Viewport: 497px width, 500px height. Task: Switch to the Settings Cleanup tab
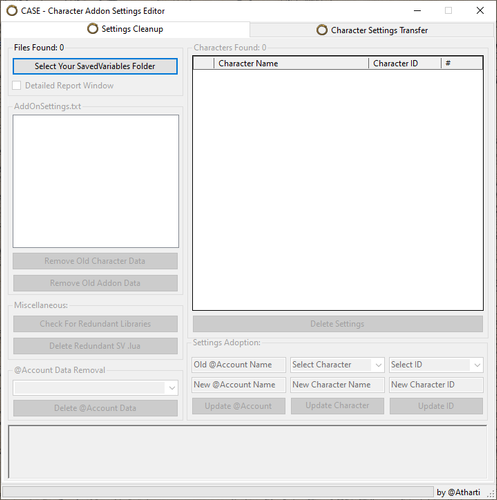125,29
